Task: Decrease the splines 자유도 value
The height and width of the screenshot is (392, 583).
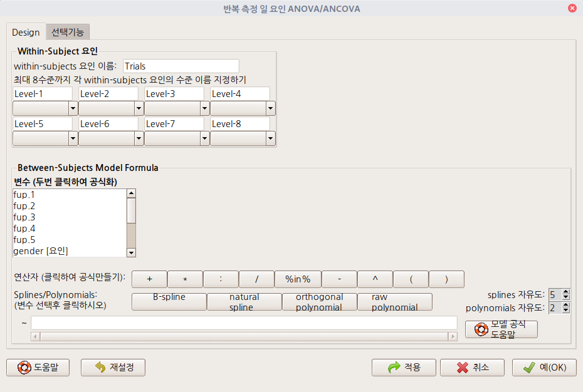Action: (566, 297)
